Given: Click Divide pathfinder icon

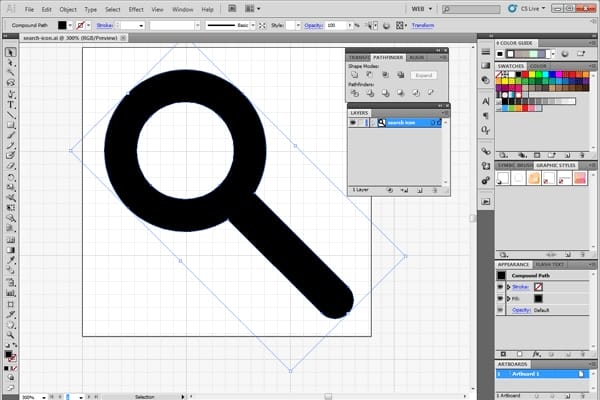Looking at the screenshot, I should [x=355, y=93].
